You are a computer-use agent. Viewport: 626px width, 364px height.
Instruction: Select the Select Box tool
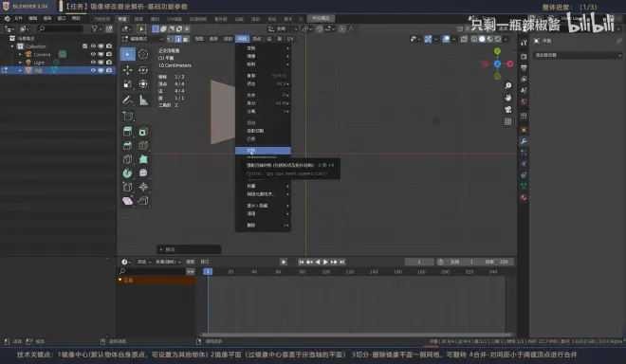(x=127, y=54)
